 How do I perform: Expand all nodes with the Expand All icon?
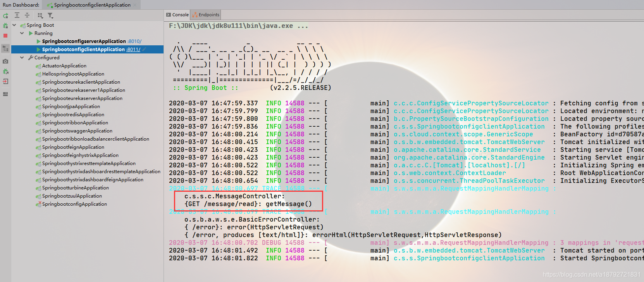pyautogui.click(x=17, y=15)
